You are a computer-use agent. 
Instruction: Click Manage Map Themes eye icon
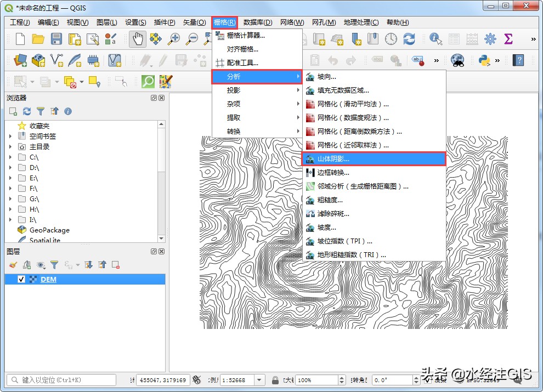pos(41,265)
